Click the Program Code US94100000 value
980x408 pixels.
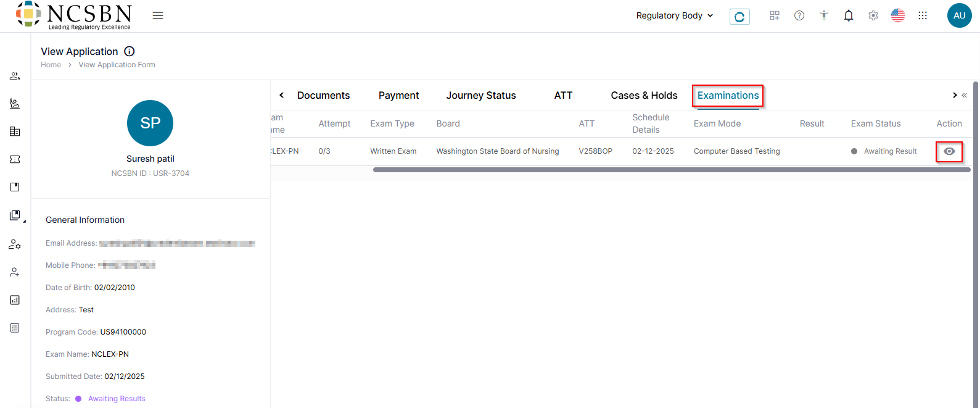[x=123, y=332]
